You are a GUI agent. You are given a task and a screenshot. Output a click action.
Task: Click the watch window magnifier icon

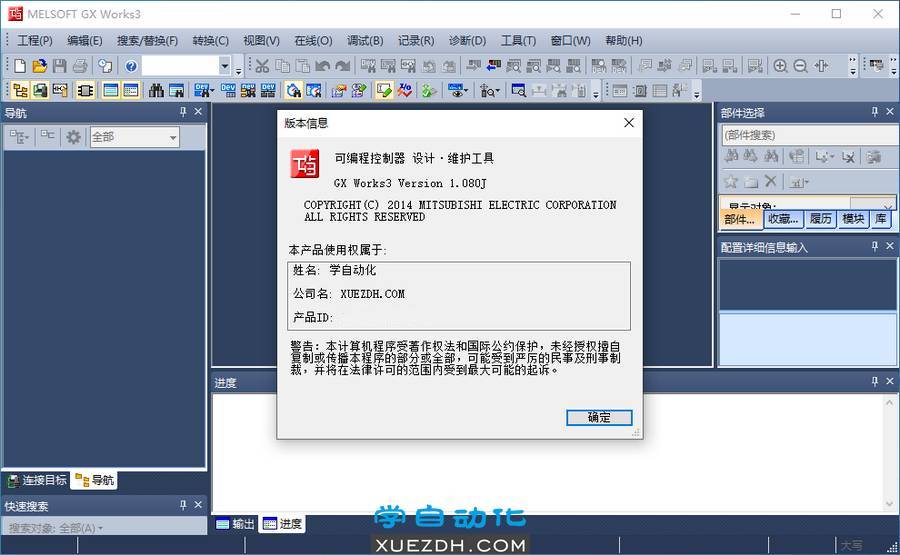tap(518, 90)
